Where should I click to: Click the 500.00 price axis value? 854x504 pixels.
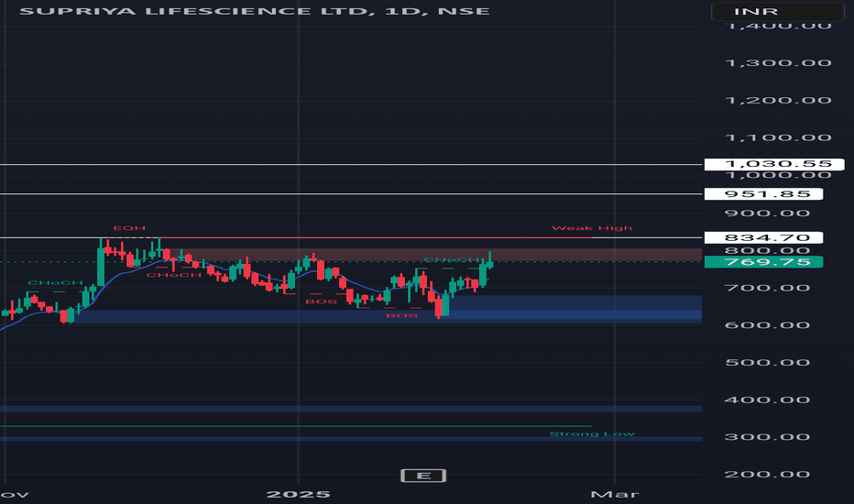[x=767, y=362]
